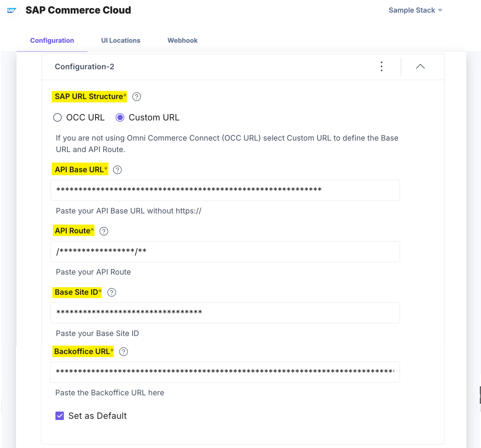Click the Set as Default label text

(x=97, y=416)
